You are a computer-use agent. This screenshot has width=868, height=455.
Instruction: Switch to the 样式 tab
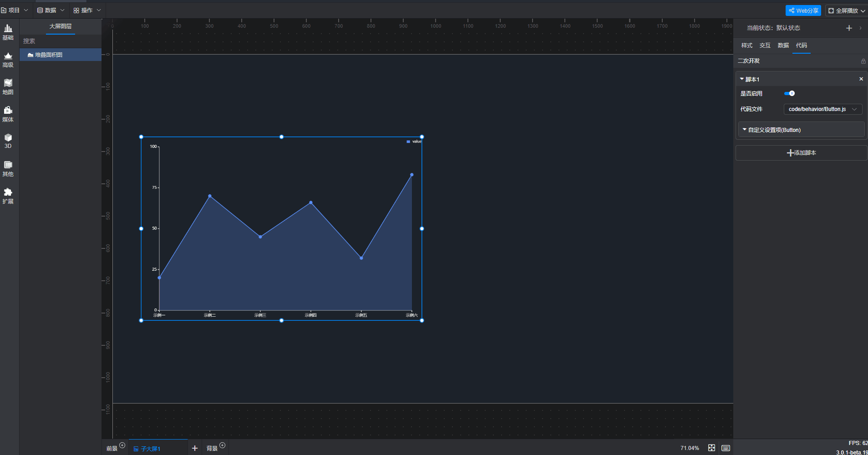click(746, 45)
